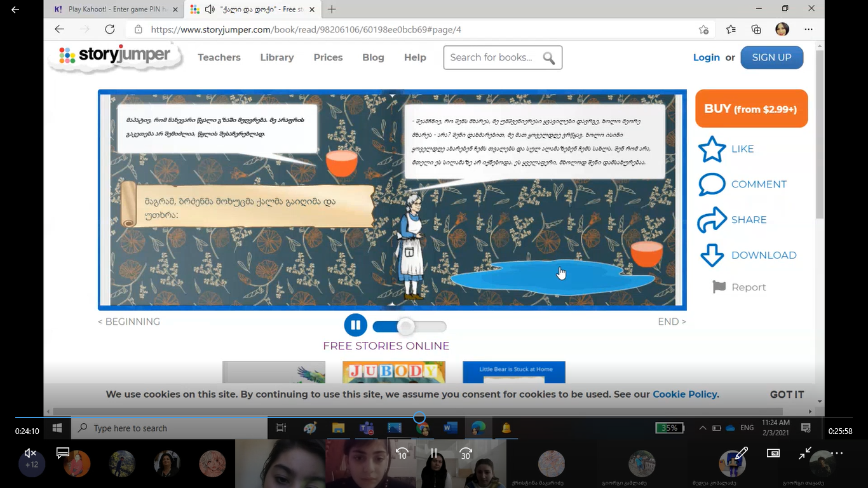Click Little Bear is Stuck at Home thumbnail
The height and width of the screenshot is (488, 868).
[514, 372]
